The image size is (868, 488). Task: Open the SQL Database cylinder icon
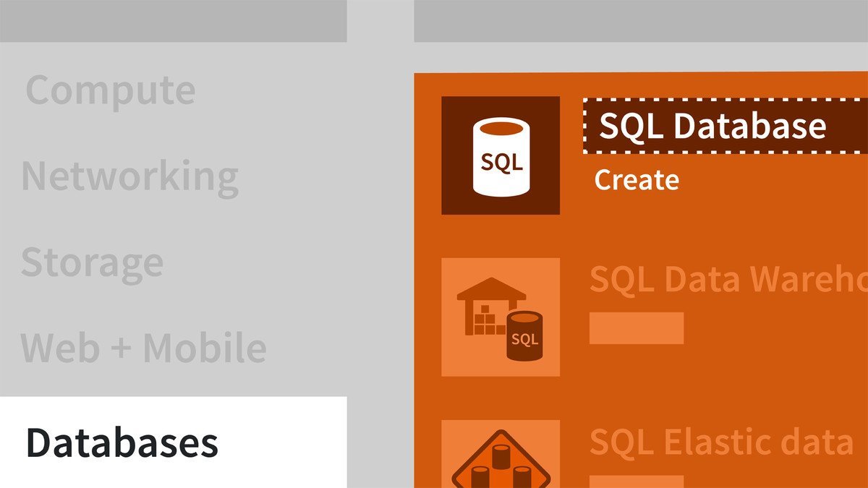coord(501,155)
